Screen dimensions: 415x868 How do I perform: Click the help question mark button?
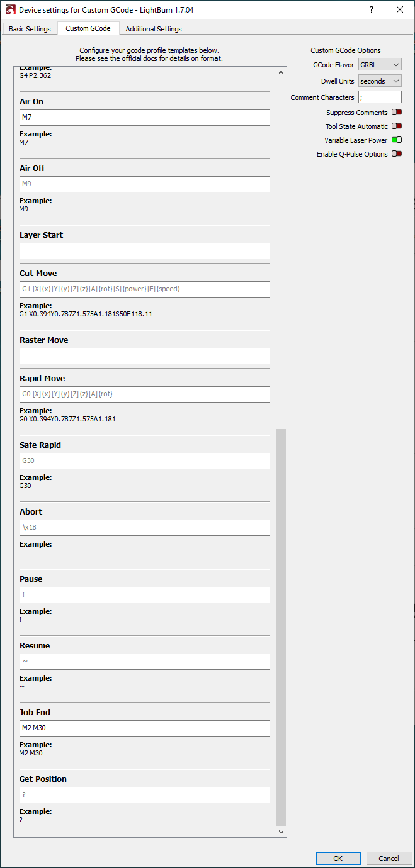(372, 9)
